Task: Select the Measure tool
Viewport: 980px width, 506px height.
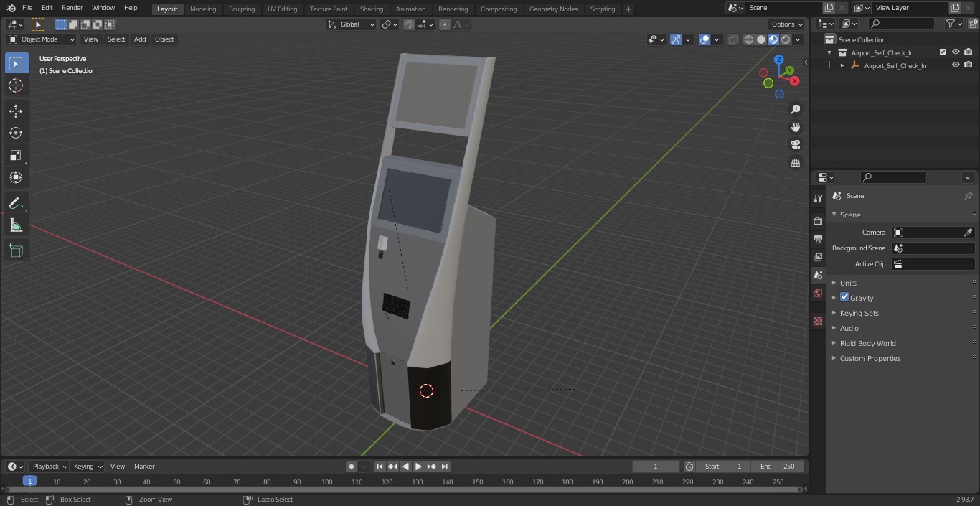Action: [16, 226]
